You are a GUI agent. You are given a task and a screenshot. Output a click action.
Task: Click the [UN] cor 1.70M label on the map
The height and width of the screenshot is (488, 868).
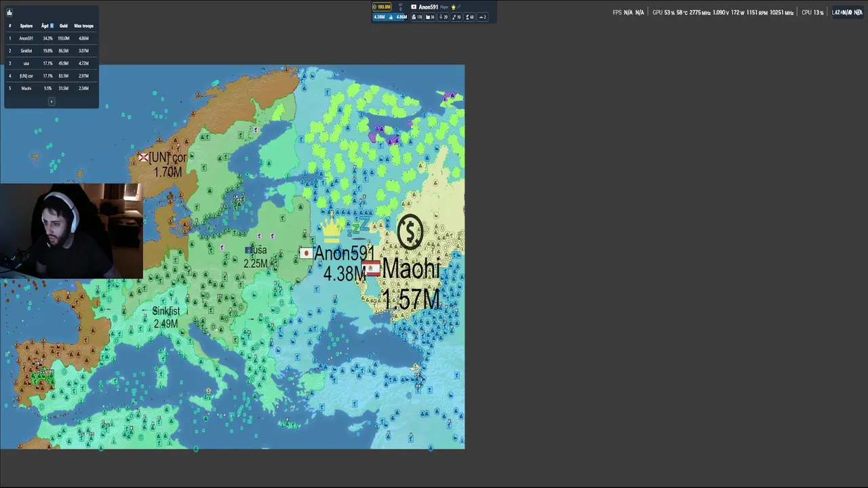[167, 165]
